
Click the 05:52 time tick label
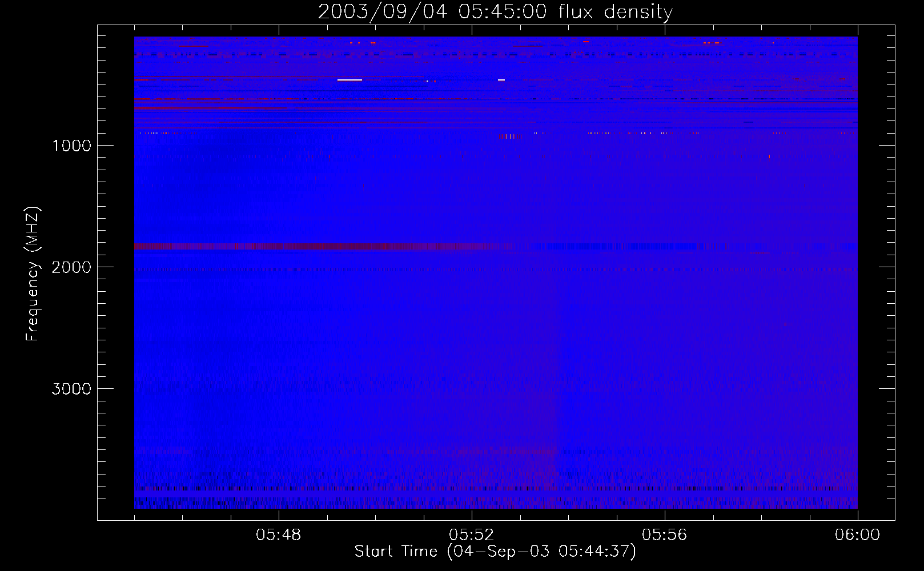point(472,535)
